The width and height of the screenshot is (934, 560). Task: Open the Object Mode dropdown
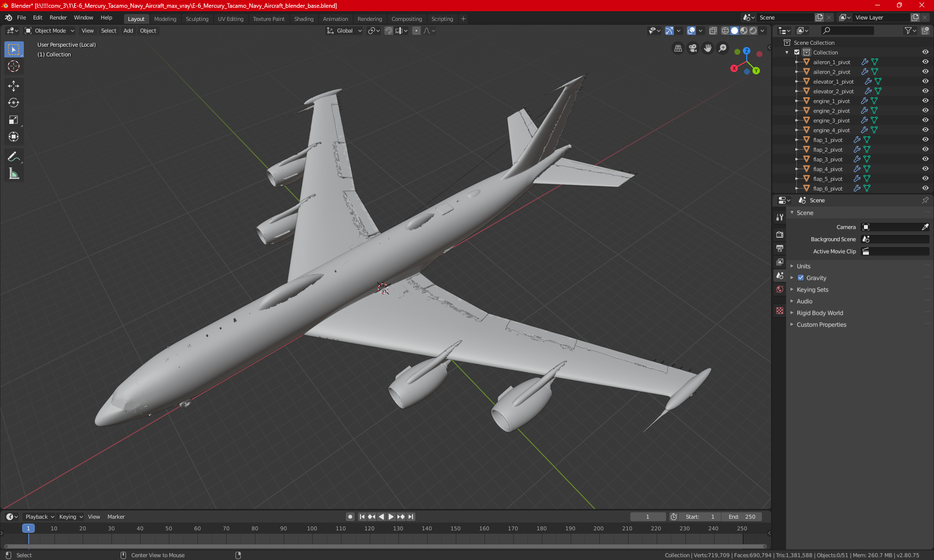(x=50, y=31)
